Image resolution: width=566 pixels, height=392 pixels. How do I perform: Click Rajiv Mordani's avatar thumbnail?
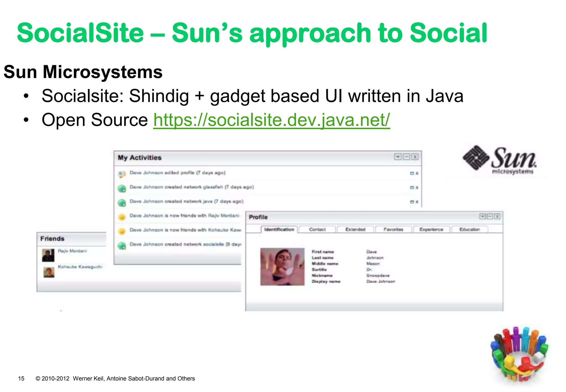point(48,255)
